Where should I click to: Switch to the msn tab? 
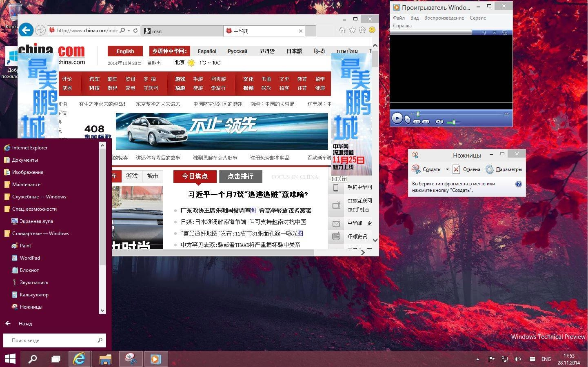[x=182, y=31]
